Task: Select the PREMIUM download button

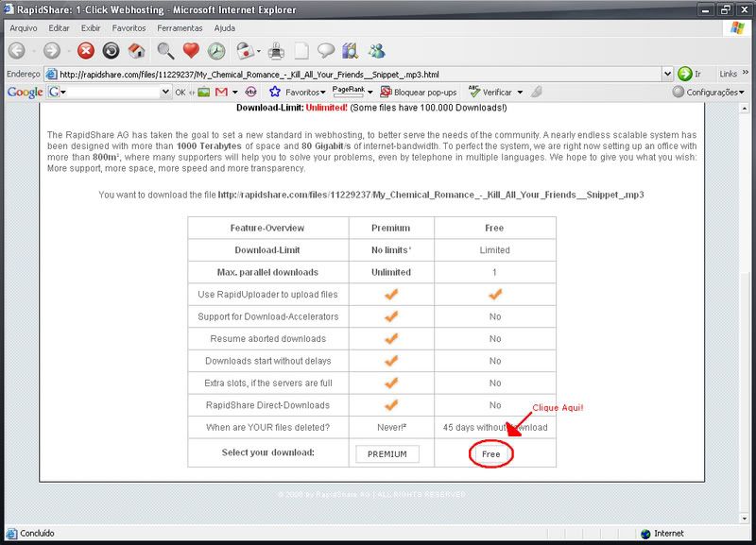Action: 387,454
